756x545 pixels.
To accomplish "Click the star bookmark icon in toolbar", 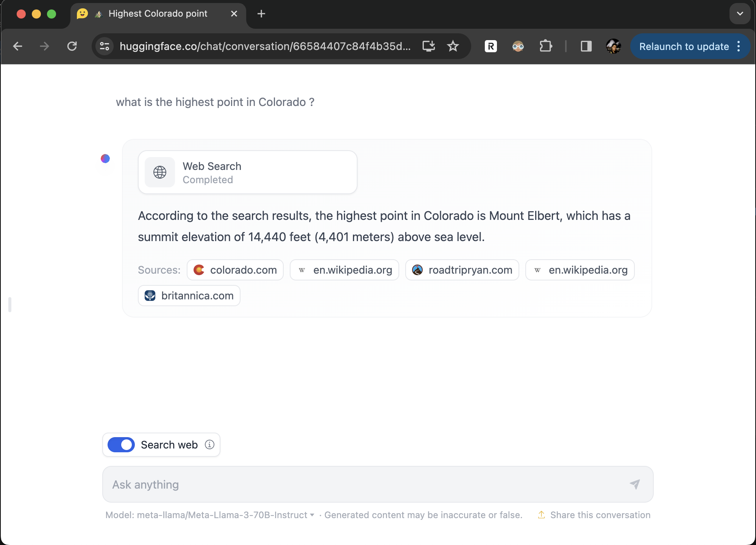I will tap(453, 47).
